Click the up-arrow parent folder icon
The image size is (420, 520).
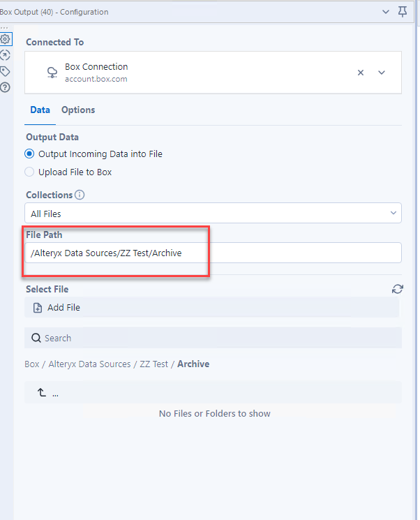(41, 393)
